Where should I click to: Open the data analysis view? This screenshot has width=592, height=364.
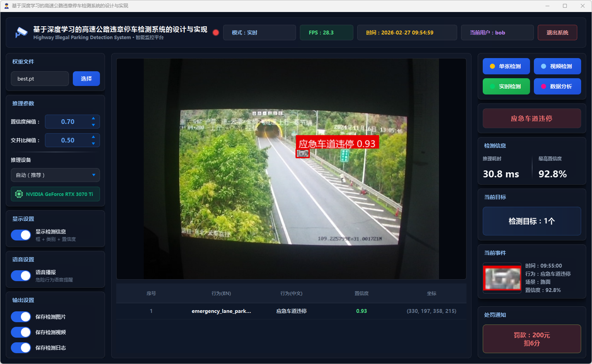tap(557, 86)
